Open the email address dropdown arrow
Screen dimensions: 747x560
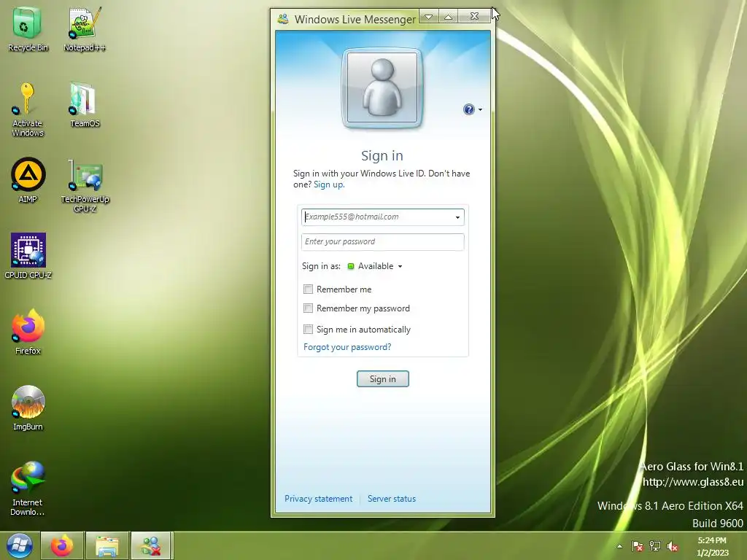click(x=457, y=217)
